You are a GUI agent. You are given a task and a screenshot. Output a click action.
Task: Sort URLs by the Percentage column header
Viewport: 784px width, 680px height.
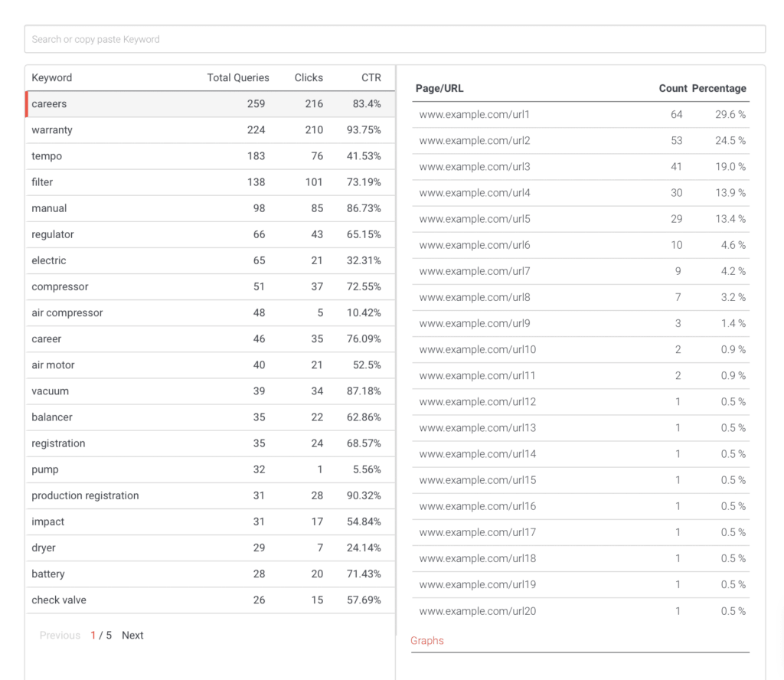(718, 88)
